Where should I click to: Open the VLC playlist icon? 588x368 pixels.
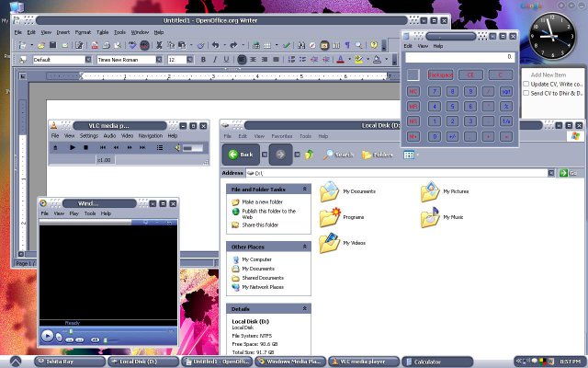[x=160, y=147]
